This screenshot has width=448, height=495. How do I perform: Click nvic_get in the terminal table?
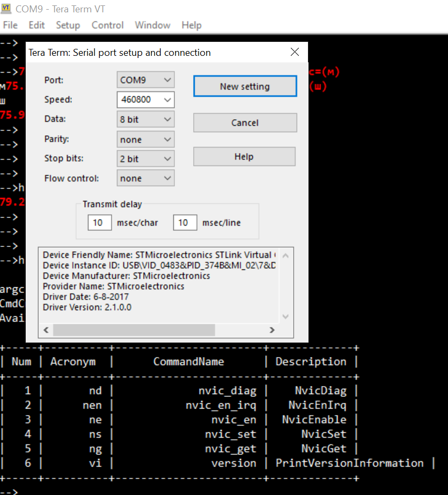click(231, 449)
